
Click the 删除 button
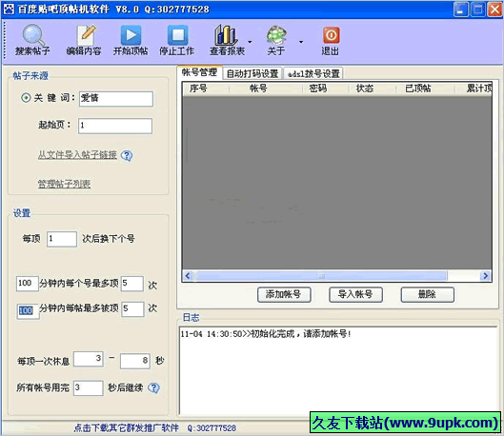pyautogui.click(x=428, y=294)
